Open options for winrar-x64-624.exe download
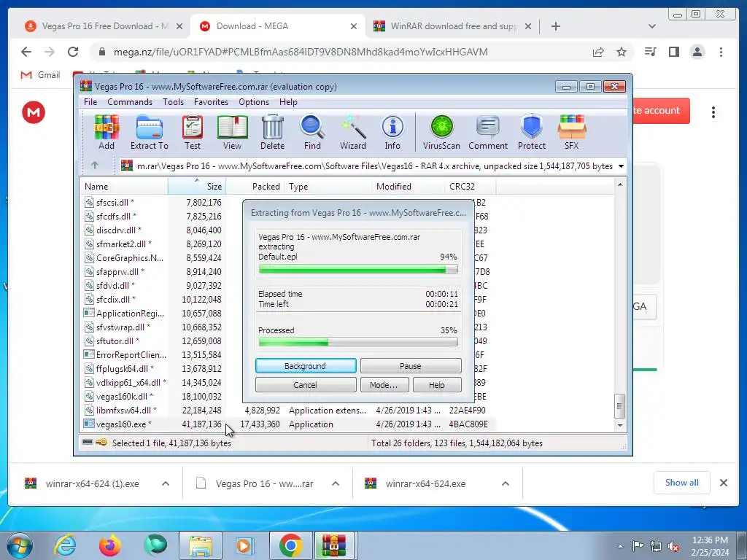 pos(506,484)
